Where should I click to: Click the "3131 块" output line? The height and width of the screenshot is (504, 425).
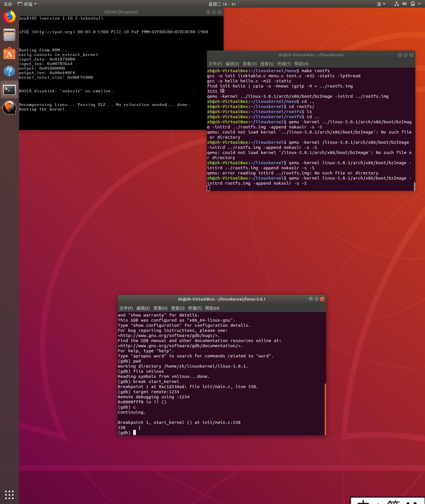coord(216,91)
